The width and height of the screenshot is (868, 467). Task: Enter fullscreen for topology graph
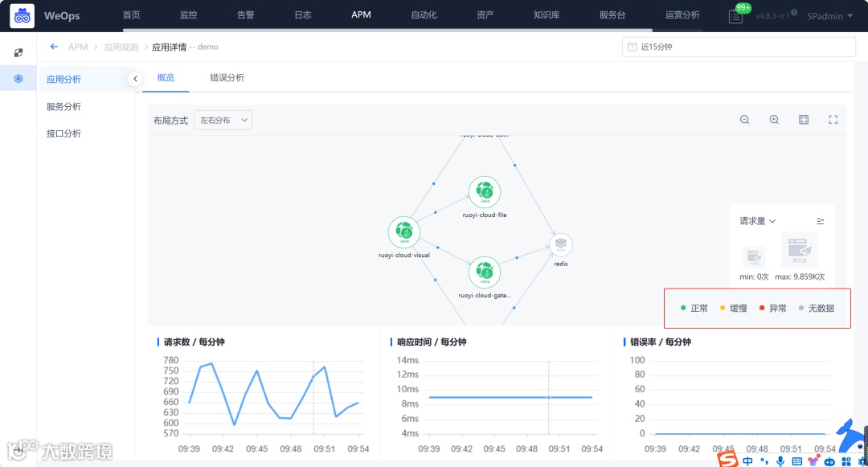pos(833,120)
